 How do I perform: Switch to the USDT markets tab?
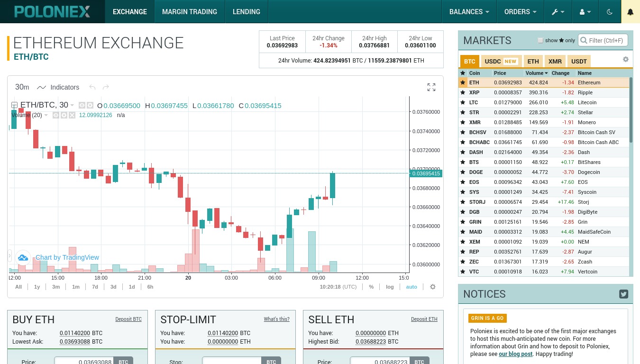coord(579,61)
